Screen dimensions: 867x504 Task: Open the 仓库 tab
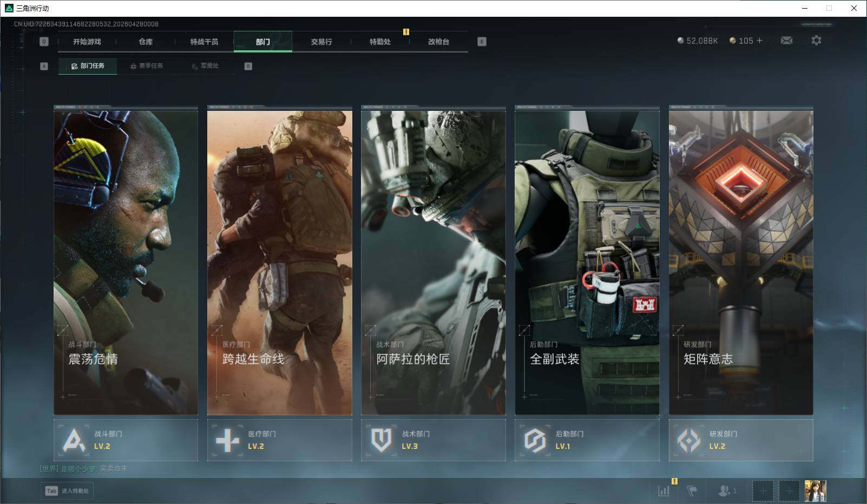tap(146, 42)
